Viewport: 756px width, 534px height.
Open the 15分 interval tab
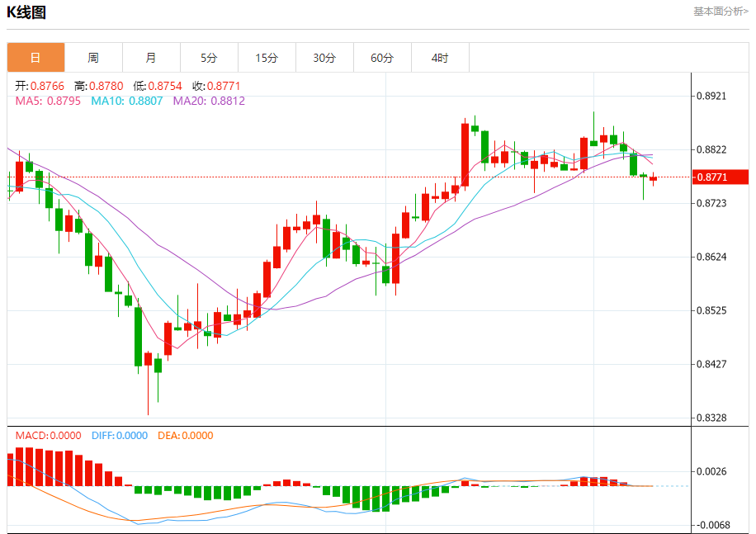click(267, 58)
